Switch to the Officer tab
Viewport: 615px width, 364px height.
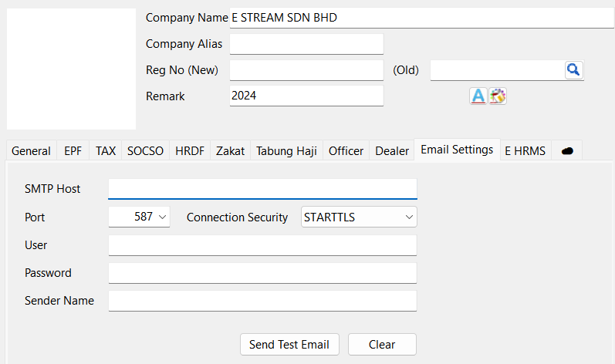(x=346, y=151)
